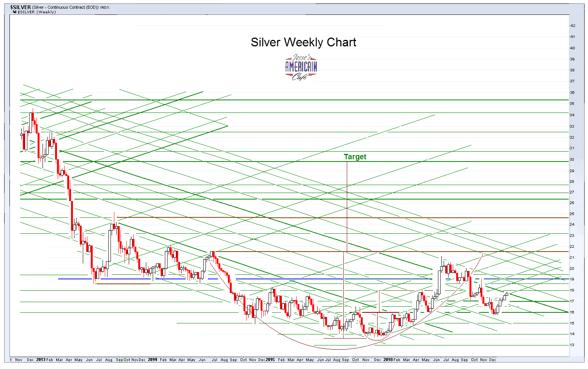Click the 2015 label on the date axis
This screenshot has height=369, width=588.
[270, 359]
